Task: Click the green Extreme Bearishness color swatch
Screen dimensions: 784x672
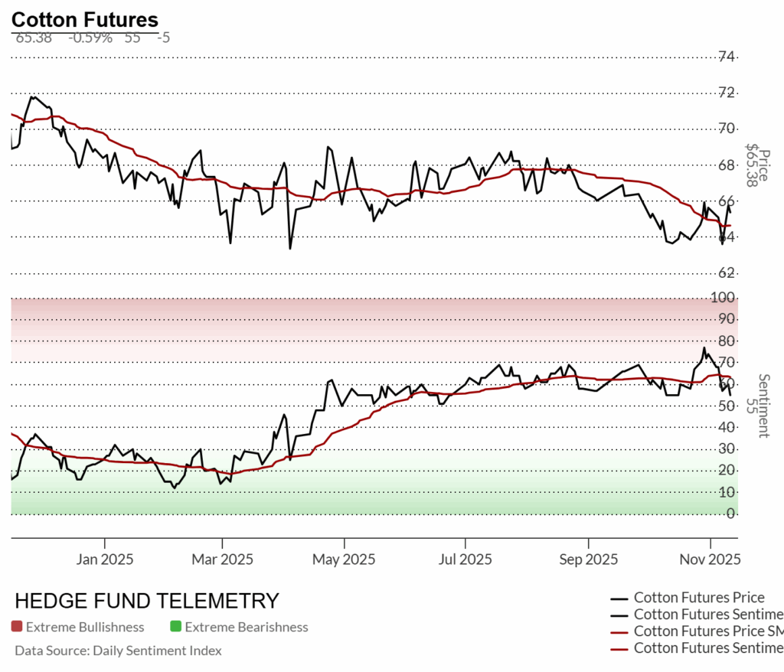Action: pos(176,627)
